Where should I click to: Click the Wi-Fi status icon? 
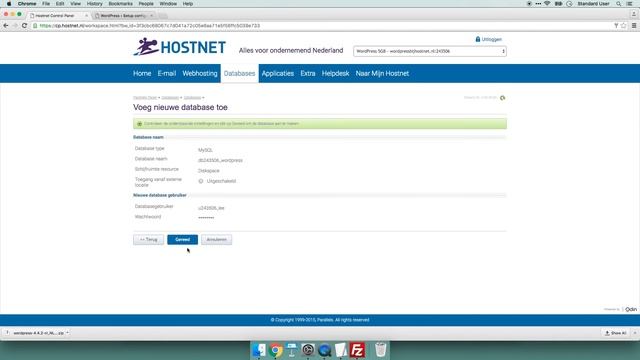547,4
